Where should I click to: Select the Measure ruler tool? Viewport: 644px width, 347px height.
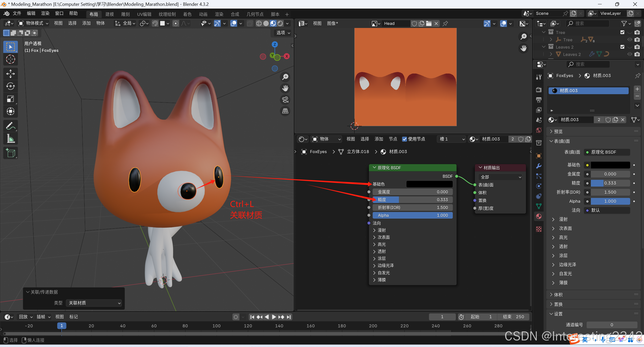pyautogui.click(x=10, y=138)
